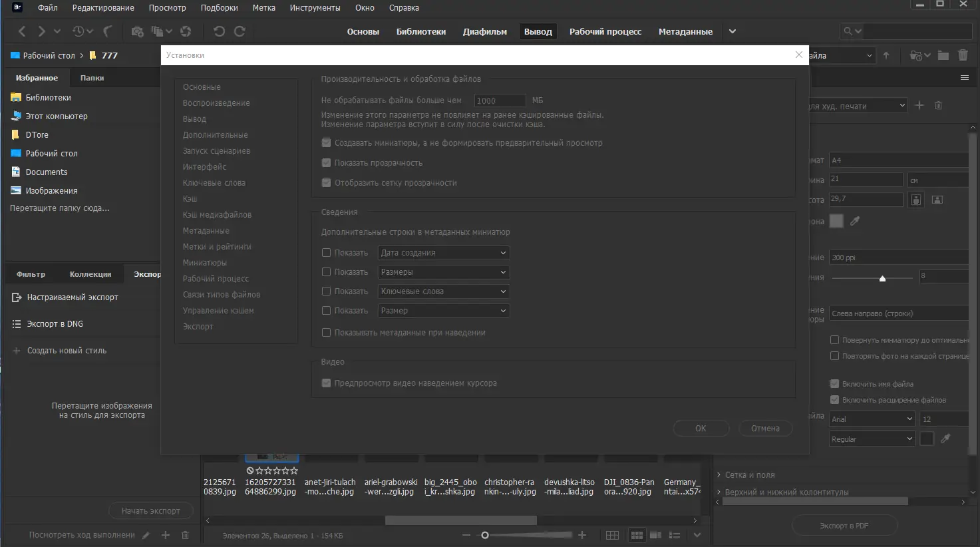Open the Regular font style dropdown

pyautogui.click(x=873, y=439)
